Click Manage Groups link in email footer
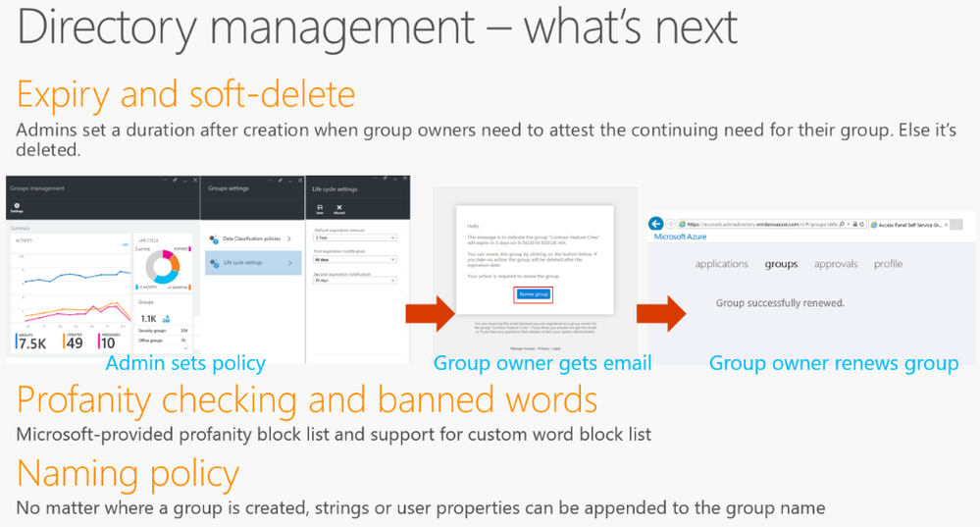The width and height of the screenshot is (980, 527). pyautogui.click(x=523, y=348)
